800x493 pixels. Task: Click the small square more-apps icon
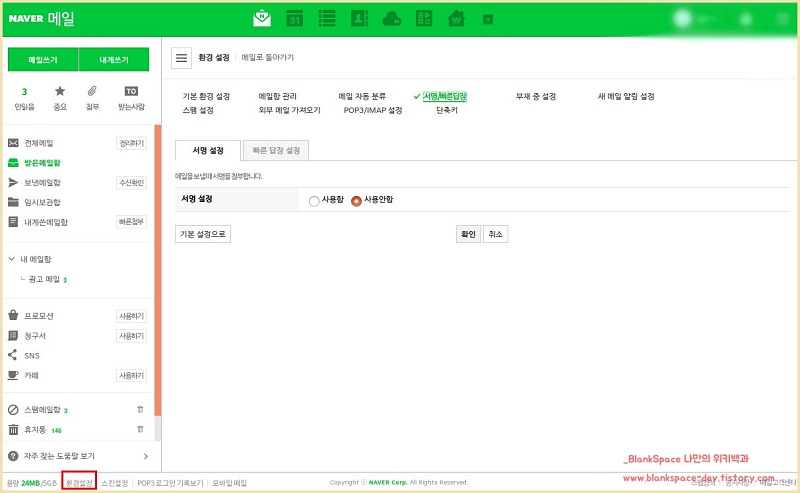coord(488,19)
